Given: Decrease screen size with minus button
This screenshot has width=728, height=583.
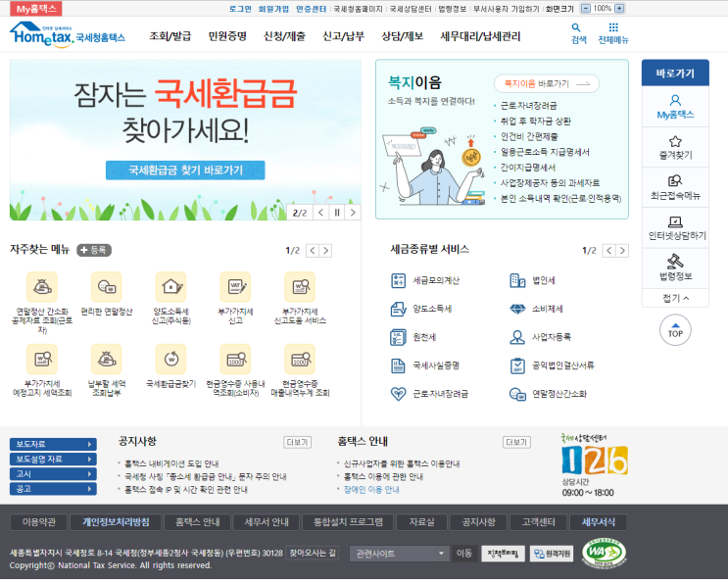Looking at the screenshot, I should [586, 9].
